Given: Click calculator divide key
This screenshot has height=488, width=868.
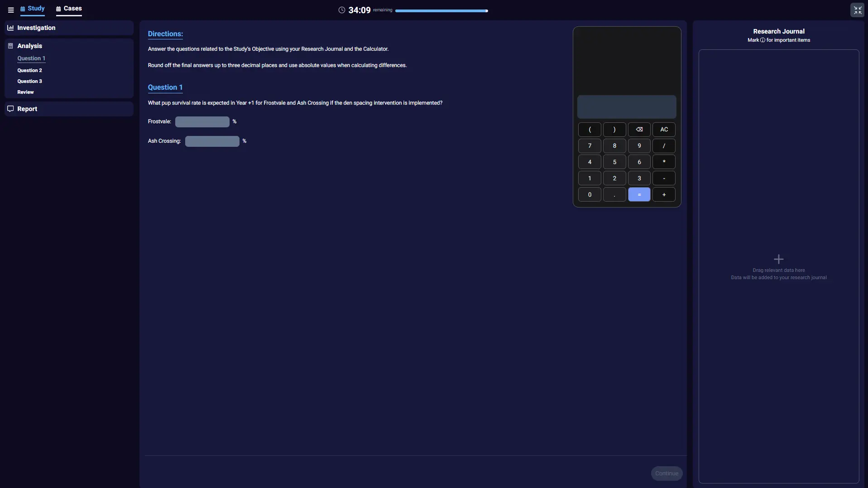Looking at the screenshot, I should tap(664, 146).
